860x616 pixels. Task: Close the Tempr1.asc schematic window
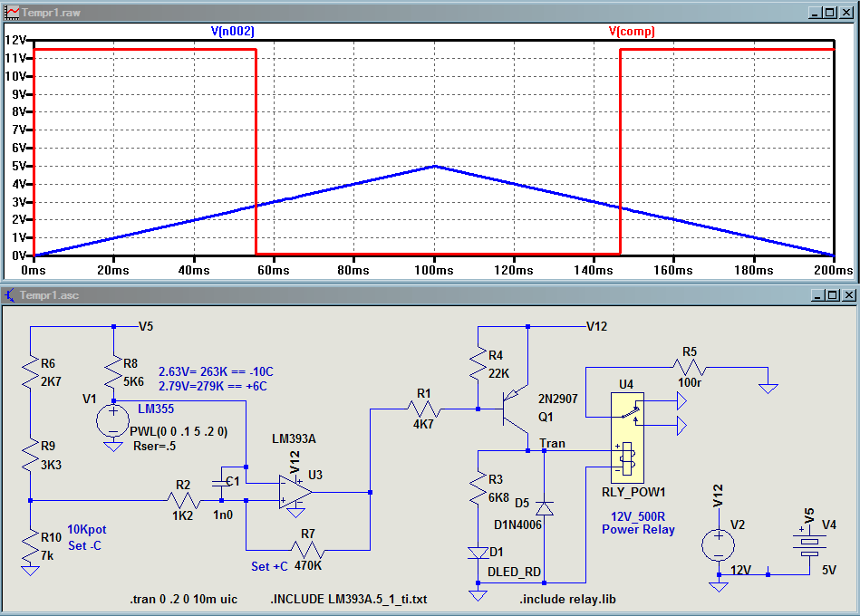click(849, 295)
